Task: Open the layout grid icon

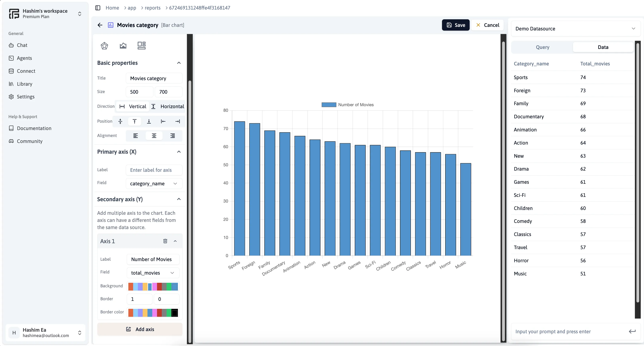Action: [141, 46]
